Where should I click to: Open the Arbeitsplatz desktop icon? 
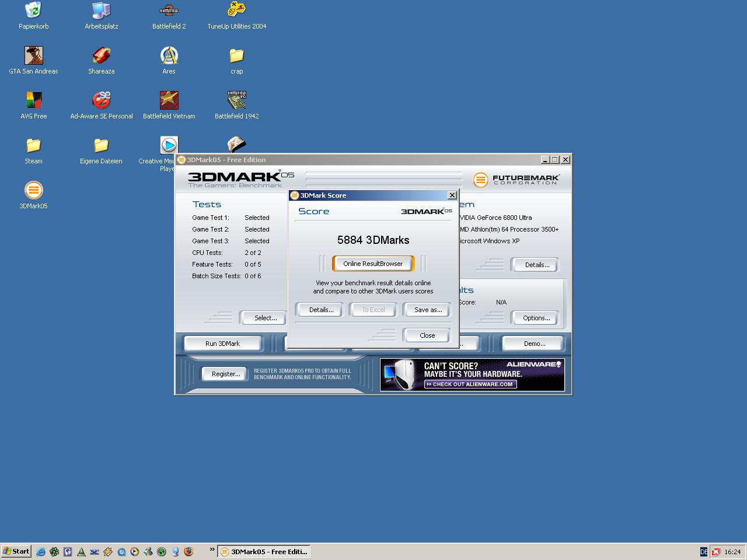pyautogui.click(x=101, y=16)
